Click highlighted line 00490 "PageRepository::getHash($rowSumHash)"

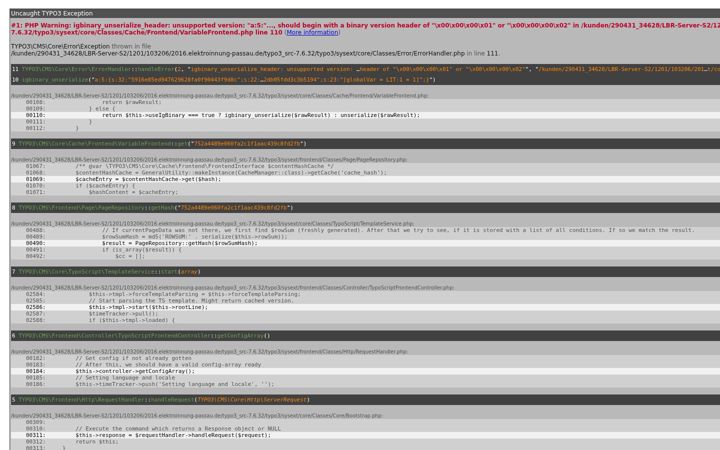365,243
